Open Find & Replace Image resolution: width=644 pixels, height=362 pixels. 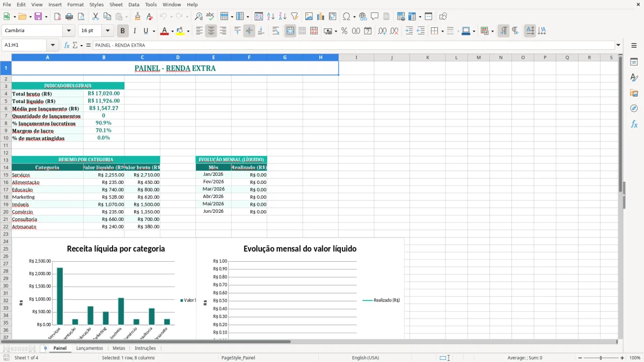(x=199, y=17)
